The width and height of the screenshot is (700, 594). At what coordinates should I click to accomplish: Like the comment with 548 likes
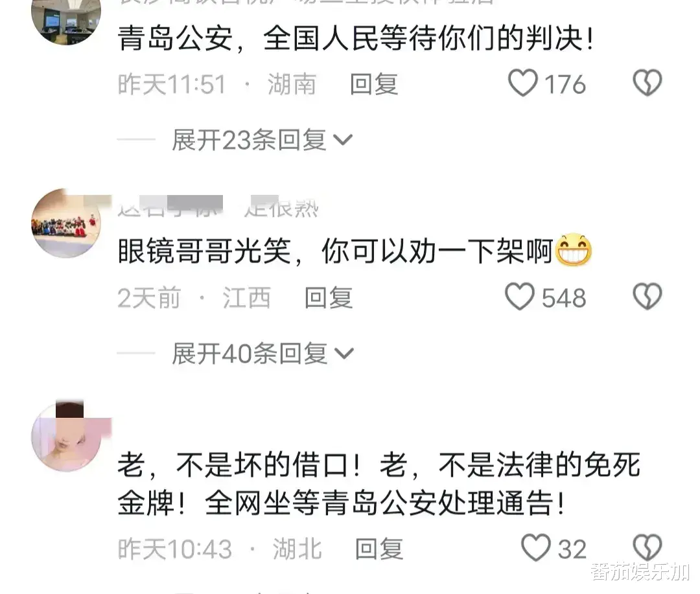[x=520, y=297]
